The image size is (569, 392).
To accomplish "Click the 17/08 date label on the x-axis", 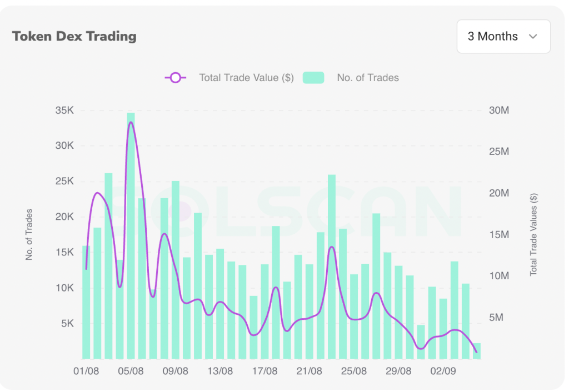I will (265, 371).
